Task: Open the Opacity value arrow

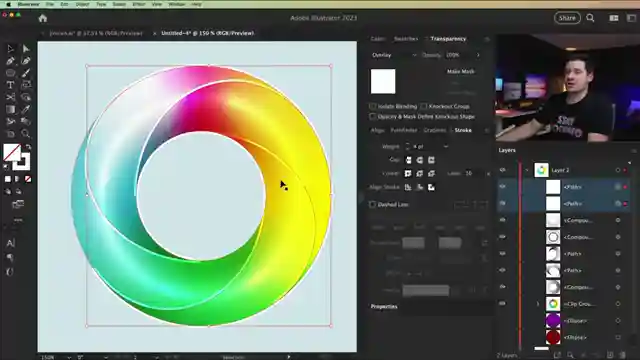Action: point(478,55)
